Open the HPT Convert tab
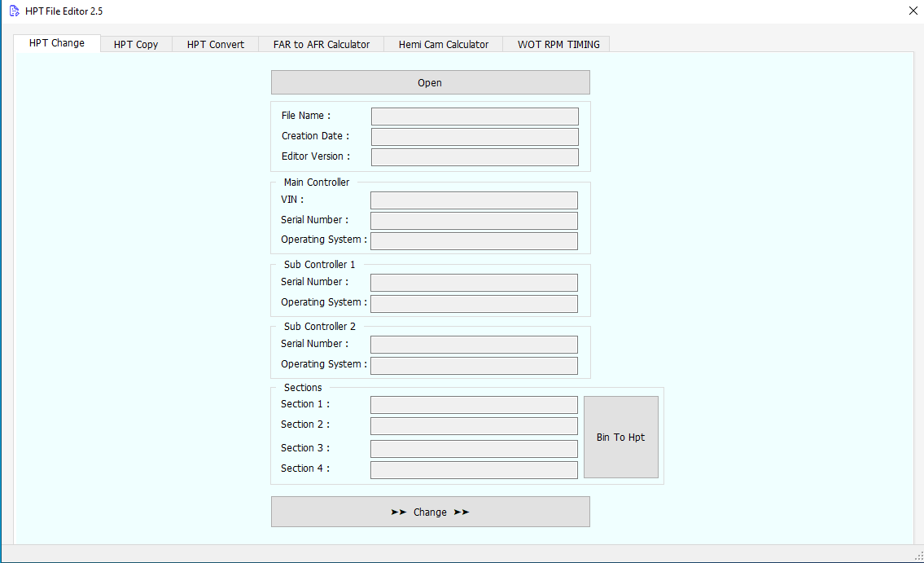Image resolution: width=924 pixels, height=563 pixels. (216, 44)
